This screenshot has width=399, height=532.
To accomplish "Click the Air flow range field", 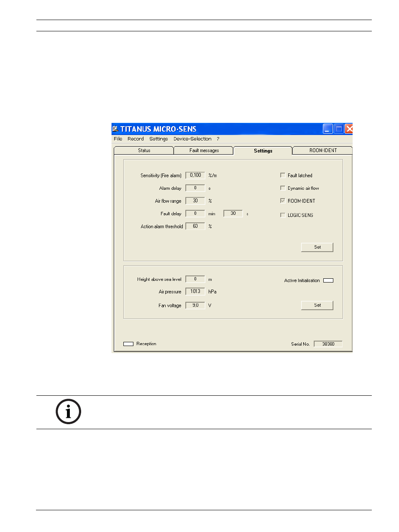I will [x=195, y=201].
